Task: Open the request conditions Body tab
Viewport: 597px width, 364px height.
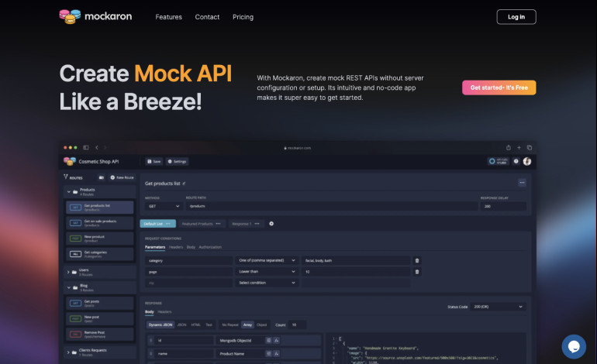Action: [191, 247]
